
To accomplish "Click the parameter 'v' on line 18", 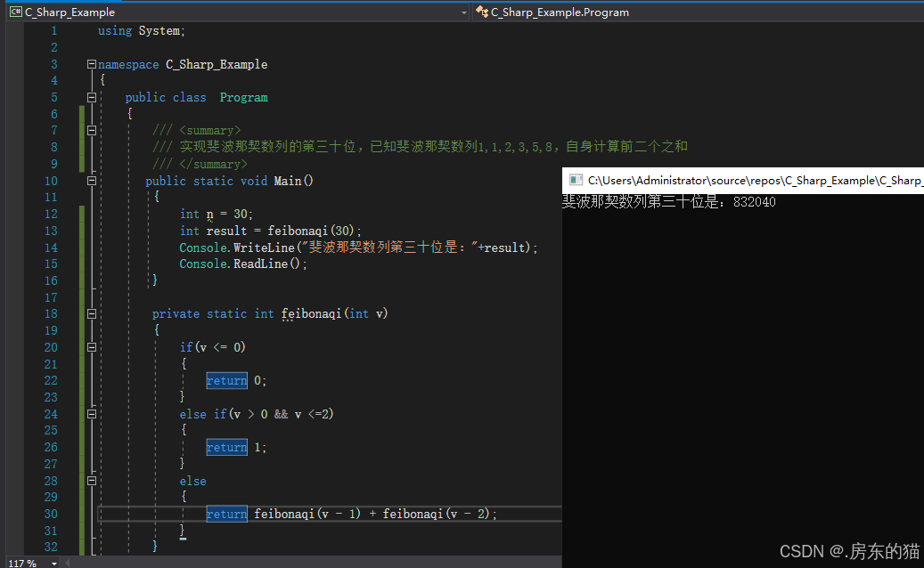I will 380,314.
